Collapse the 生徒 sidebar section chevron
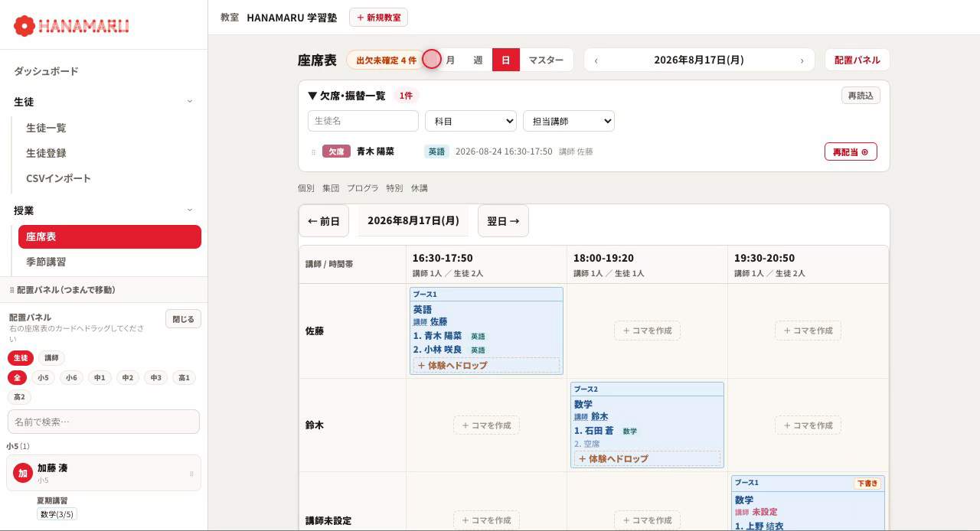Viewport: 980px width, 531px height. (190, 101)
